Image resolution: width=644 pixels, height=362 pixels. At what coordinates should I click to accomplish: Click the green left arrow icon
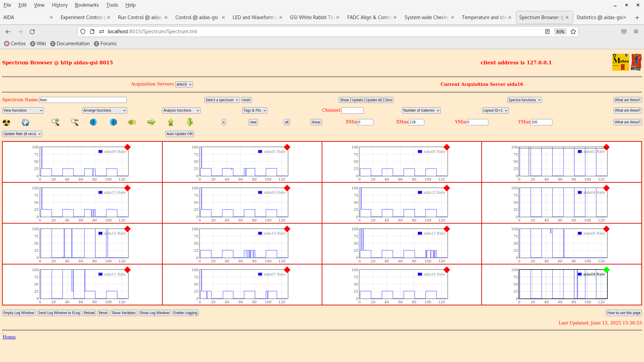(x=132, y=122)
